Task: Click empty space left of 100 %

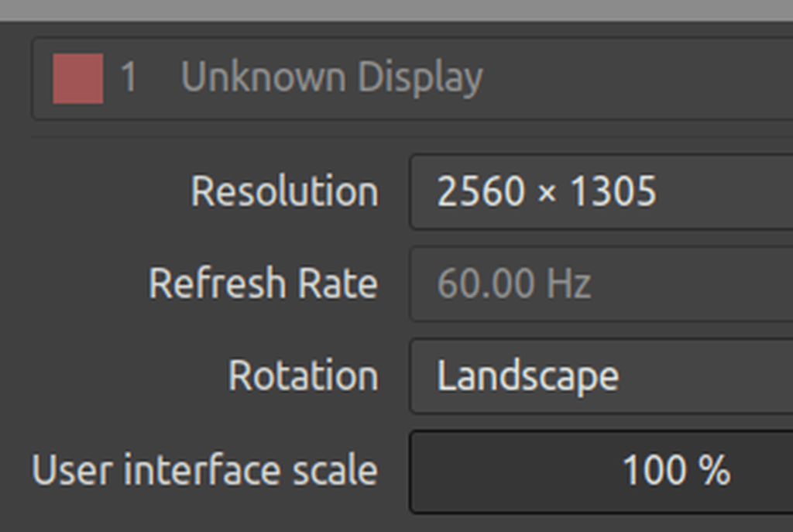Action: point(511,471)
